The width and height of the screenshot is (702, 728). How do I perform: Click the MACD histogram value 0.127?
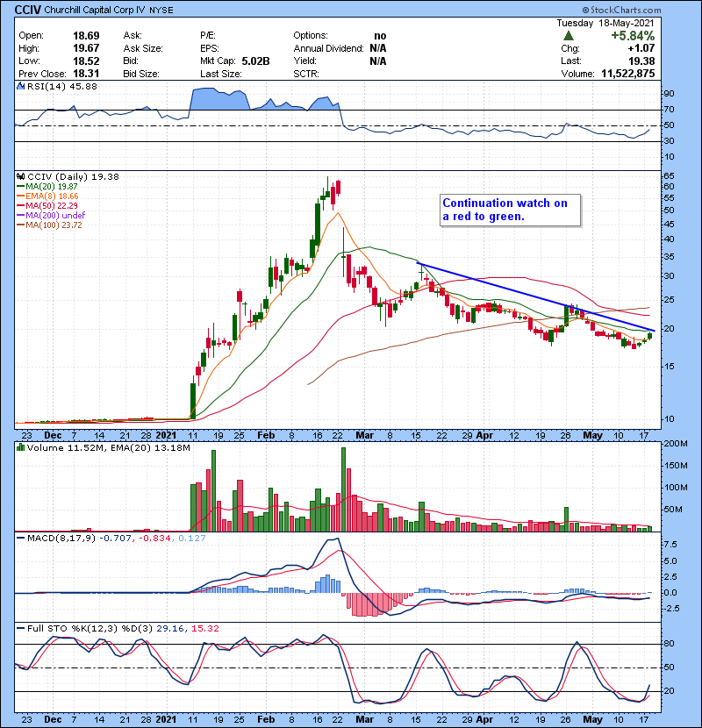[192, 539]
